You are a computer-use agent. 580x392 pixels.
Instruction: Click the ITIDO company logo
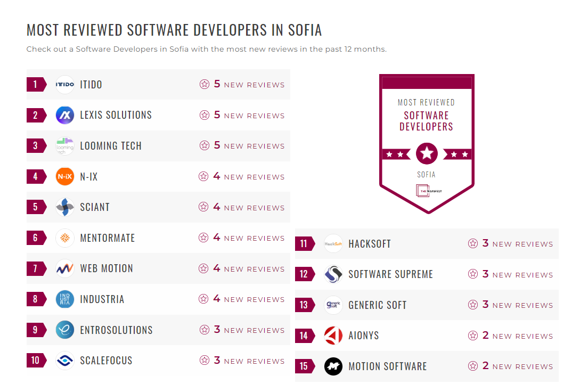(64, 84)
